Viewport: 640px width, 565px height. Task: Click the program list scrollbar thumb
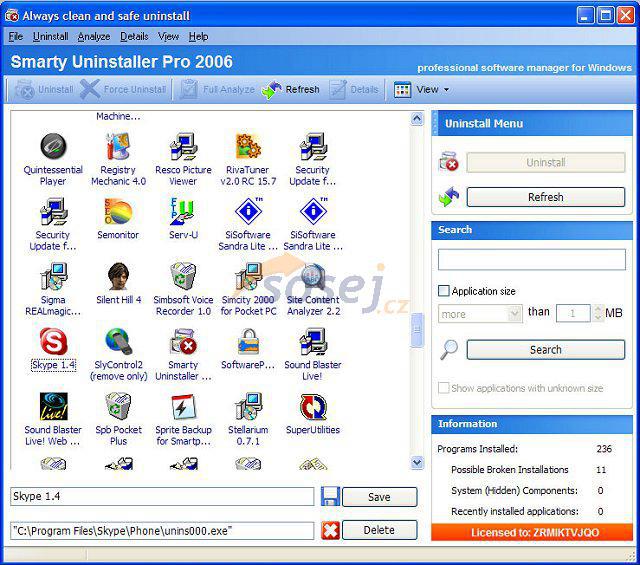pos(417,330)
